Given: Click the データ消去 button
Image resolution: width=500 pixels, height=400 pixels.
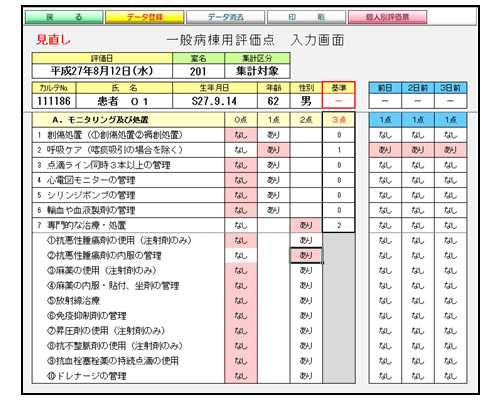Looking at the screenshot, I should click(x=226, y=17).
